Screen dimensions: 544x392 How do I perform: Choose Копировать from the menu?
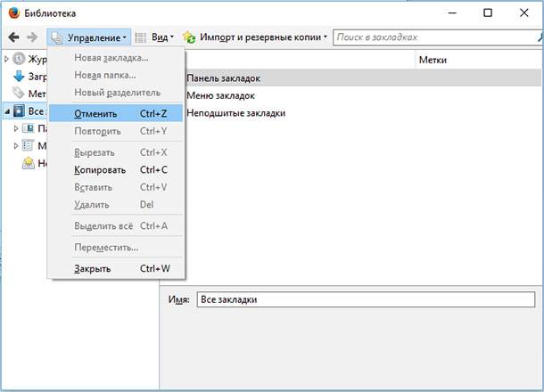[x=116, y=170]
